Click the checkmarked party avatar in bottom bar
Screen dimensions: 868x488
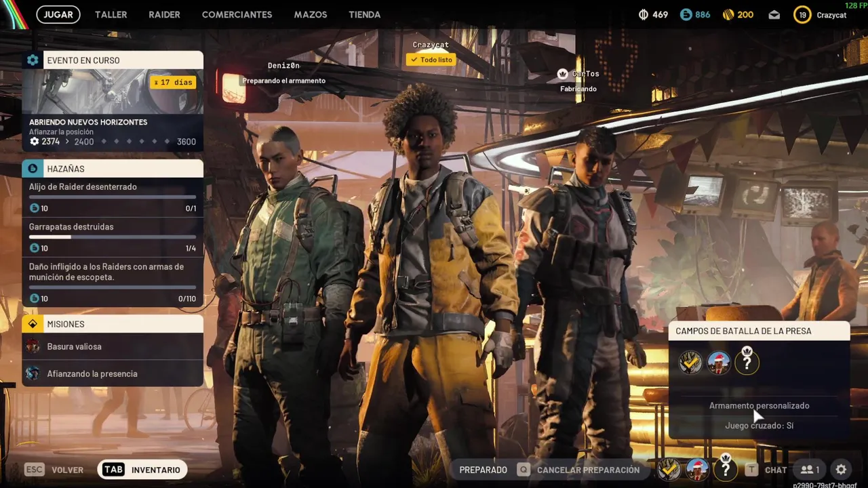click(x=669, y=469)
